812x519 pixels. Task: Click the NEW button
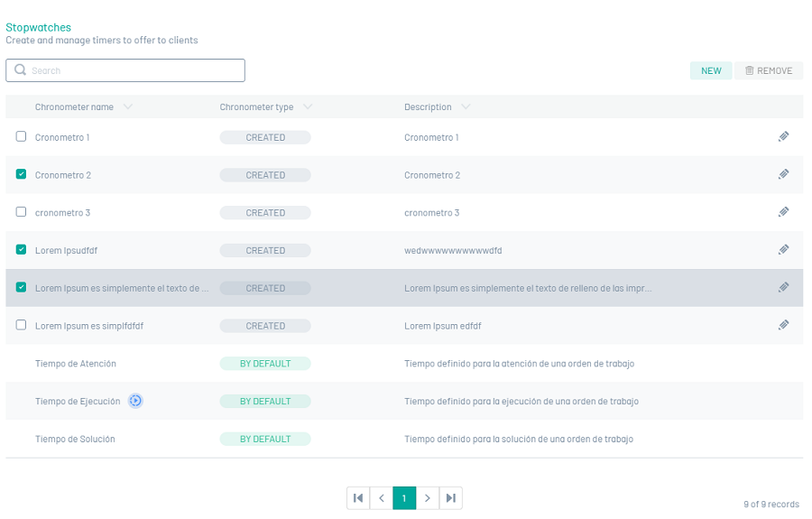coord(711,71)
